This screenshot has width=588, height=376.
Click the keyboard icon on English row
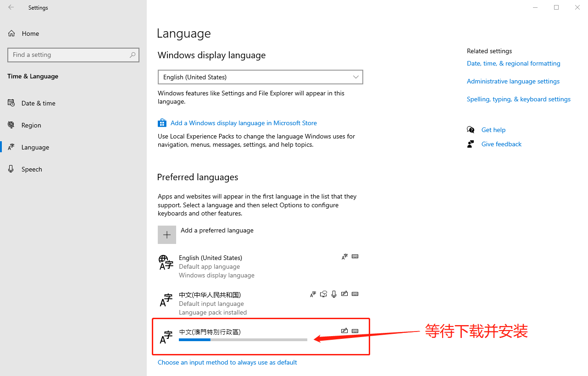(x=355, y=256)
